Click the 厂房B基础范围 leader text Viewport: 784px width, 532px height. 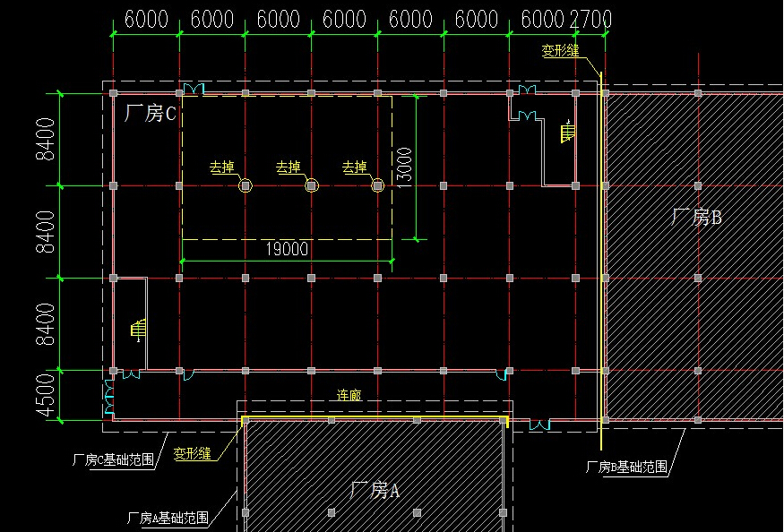tap(626, 467)
